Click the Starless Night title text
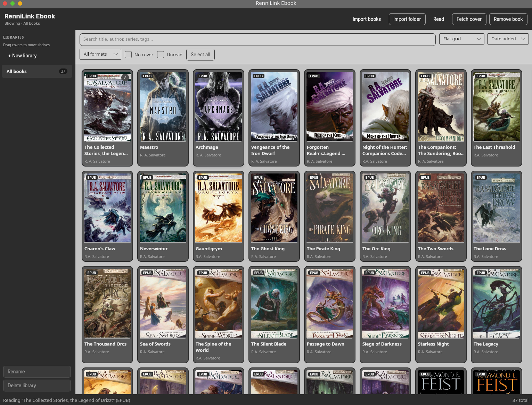The image size is (532, 405). (x=433, y=344)
